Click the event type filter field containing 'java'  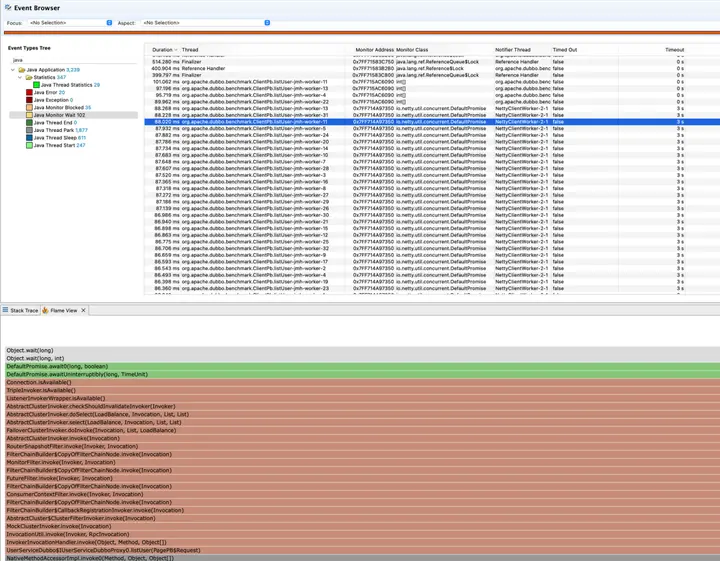click(73, 60)
